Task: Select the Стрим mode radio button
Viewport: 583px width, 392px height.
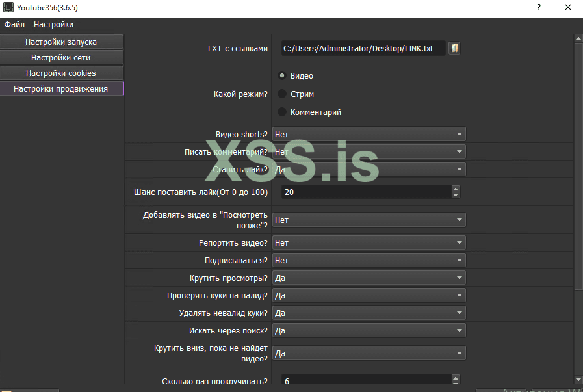Action: pos(282,94)
